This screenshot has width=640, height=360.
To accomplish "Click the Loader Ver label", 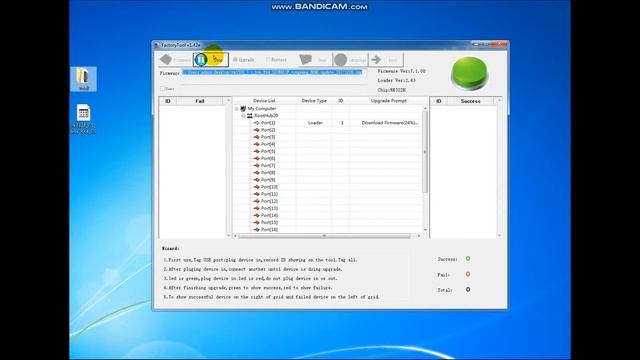I will (x=396, y=80).
